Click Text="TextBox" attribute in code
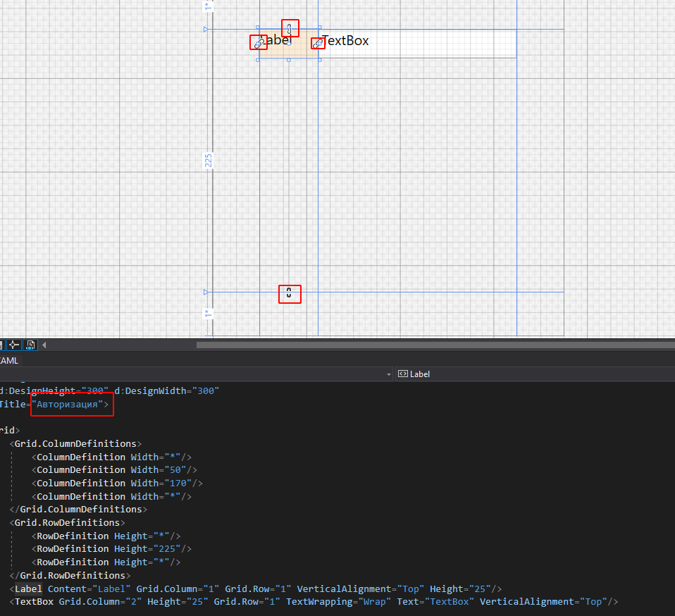The height and width of the screenshot is (616, 675). [435, 602]
